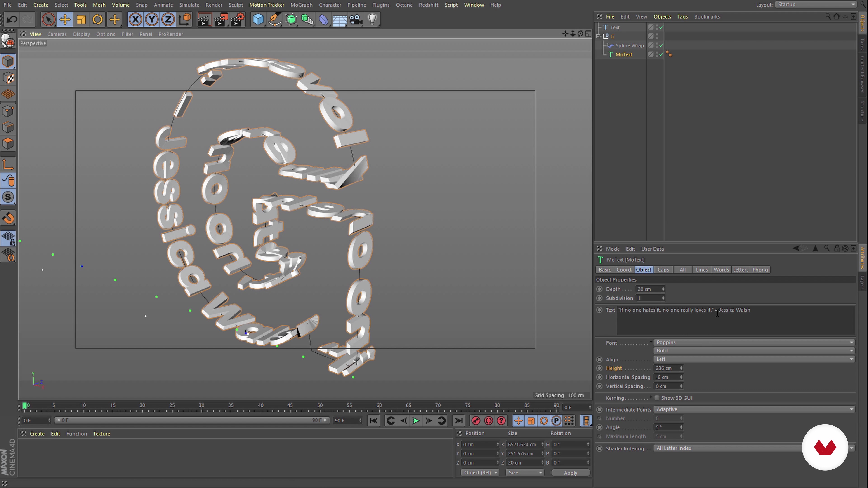Open the Render menu

click(214, 5)
